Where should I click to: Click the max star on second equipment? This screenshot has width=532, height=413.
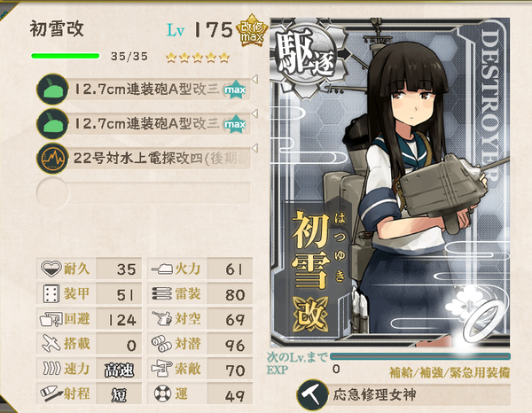[235, 124]
